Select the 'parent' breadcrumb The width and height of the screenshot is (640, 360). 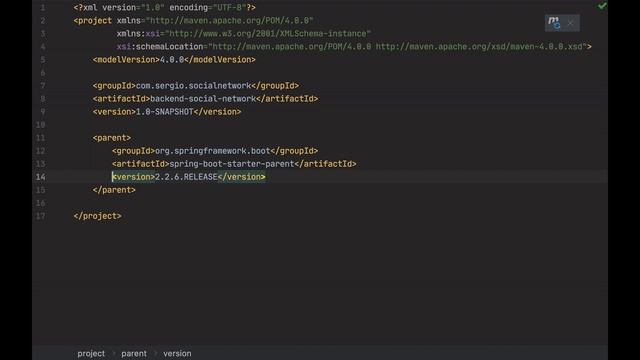[x=134, y=353]
